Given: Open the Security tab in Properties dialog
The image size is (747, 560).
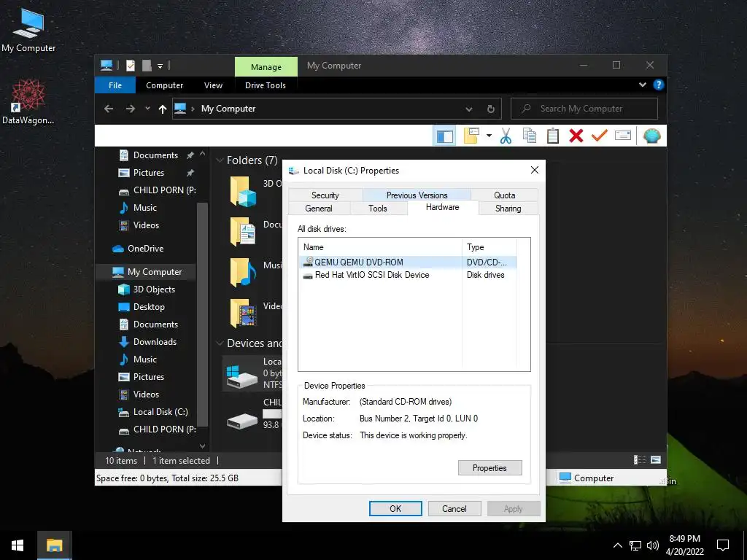Looking at the screenshot, I should tap(325, 195).
